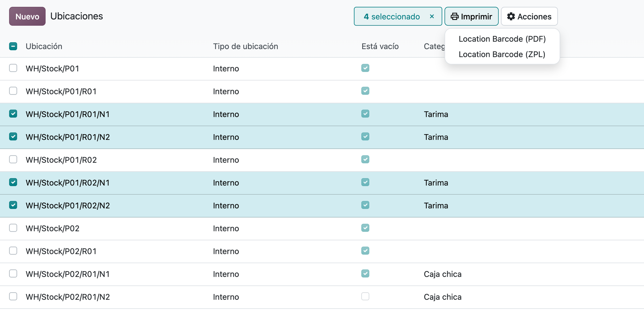Open the WH/Stock/P02/R01/N1 location name
Viewport: 644px width, 310px height.
pos(68,274)
